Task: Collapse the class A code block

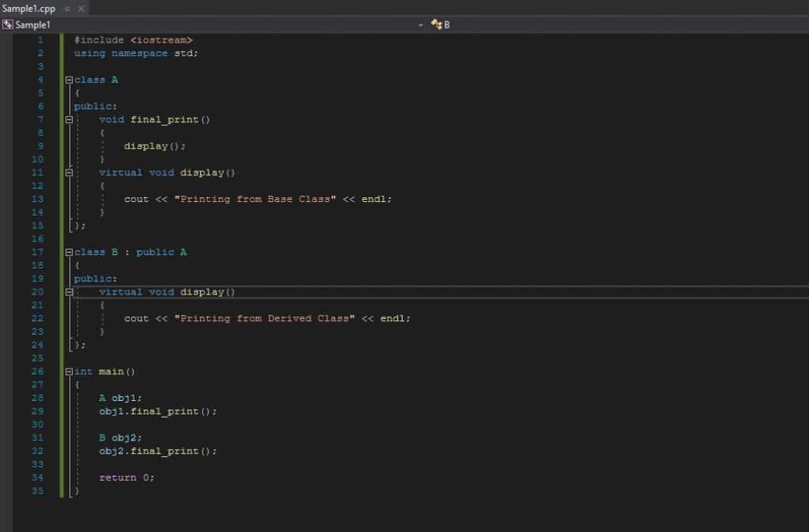Action: point(69,80)
